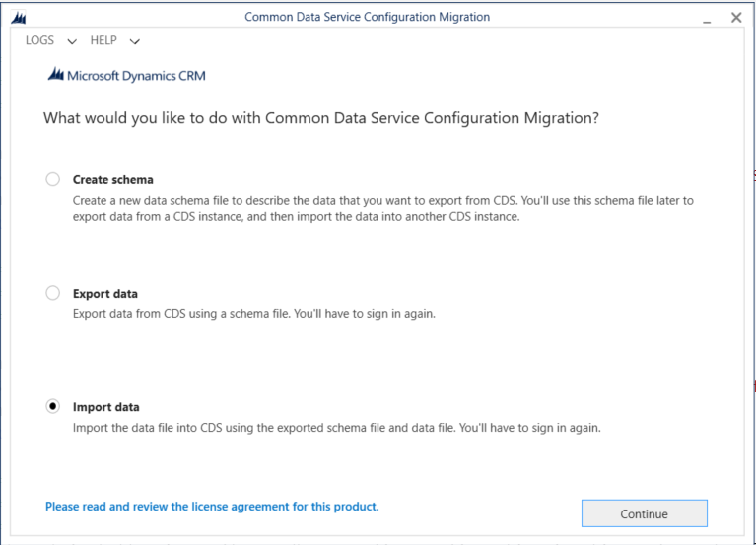The image size is (756, 545).
Task: Click the Import data description text
Action: 336,428
